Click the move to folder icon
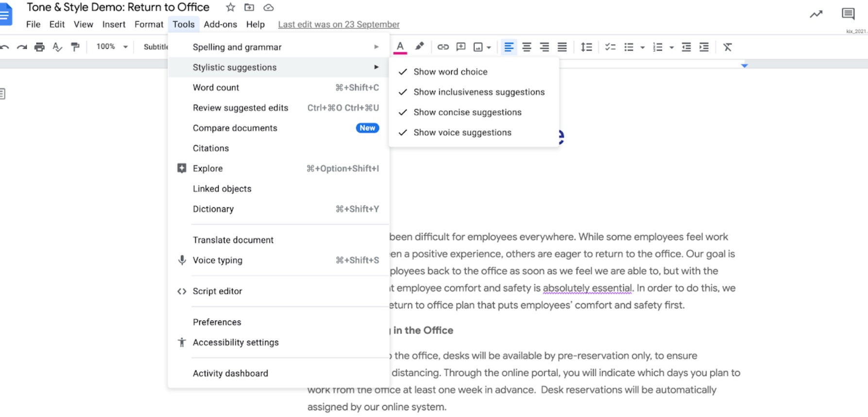 pos(249,7)
